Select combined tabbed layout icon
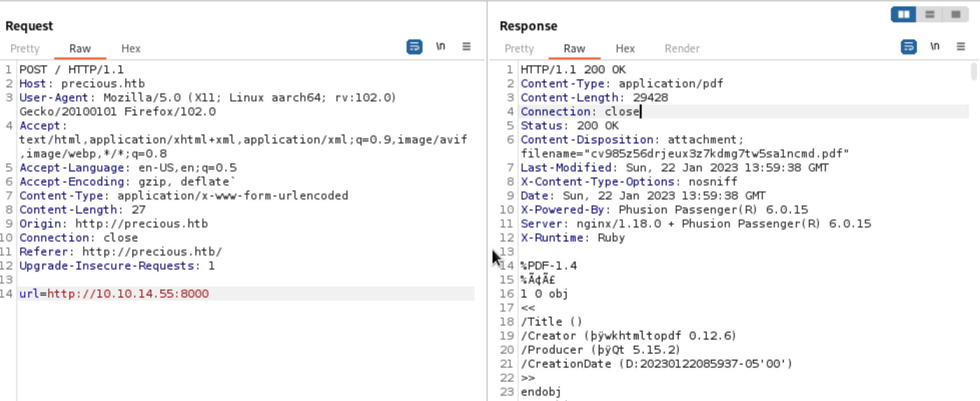980x401 pixels. pos(956,15)
